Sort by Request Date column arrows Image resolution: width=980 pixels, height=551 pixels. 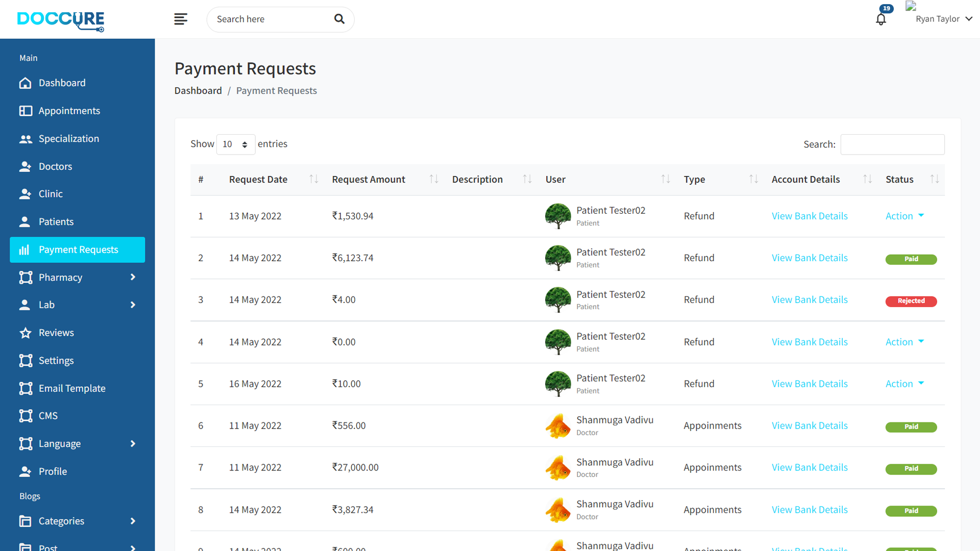click(x=314, y=179)
